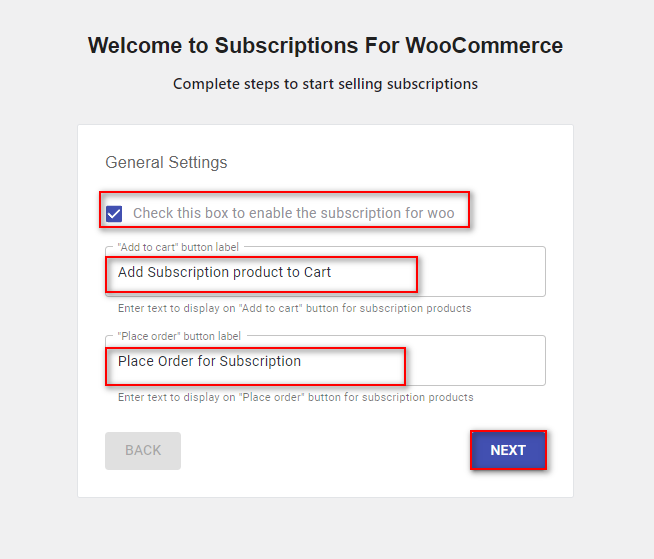Focus the "Place order" button label field
Image resolution: width=654 pixels, height=559 pixels.
(x=325, y=361)
